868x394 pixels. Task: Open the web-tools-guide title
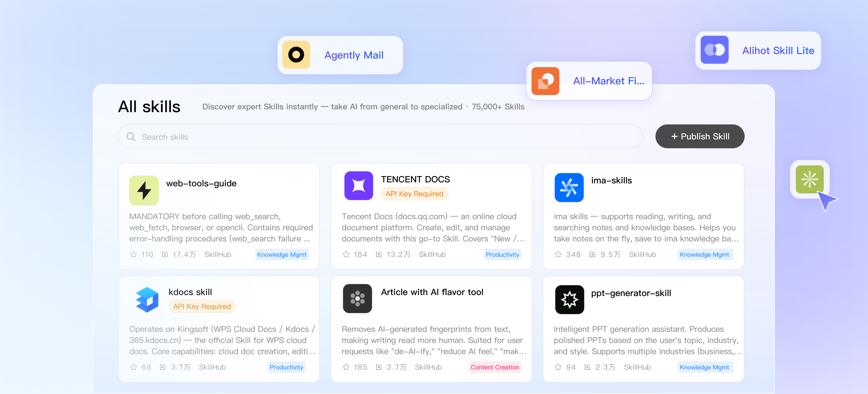pos(201,183)
